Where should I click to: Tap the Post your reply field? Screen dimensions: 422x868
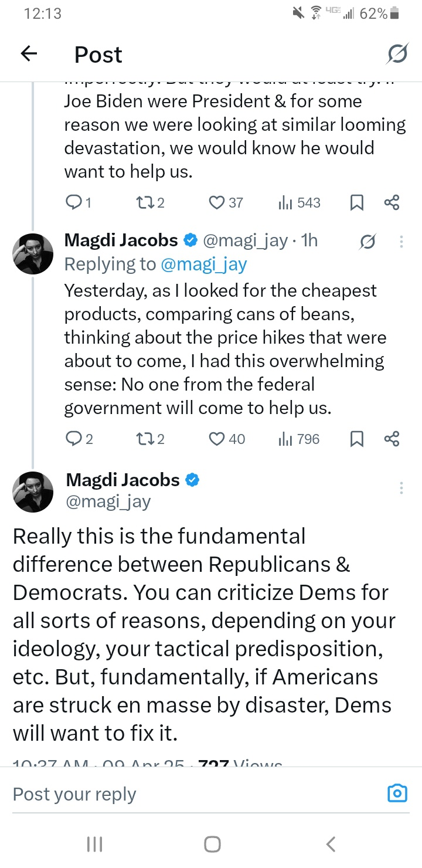[176, 794]
